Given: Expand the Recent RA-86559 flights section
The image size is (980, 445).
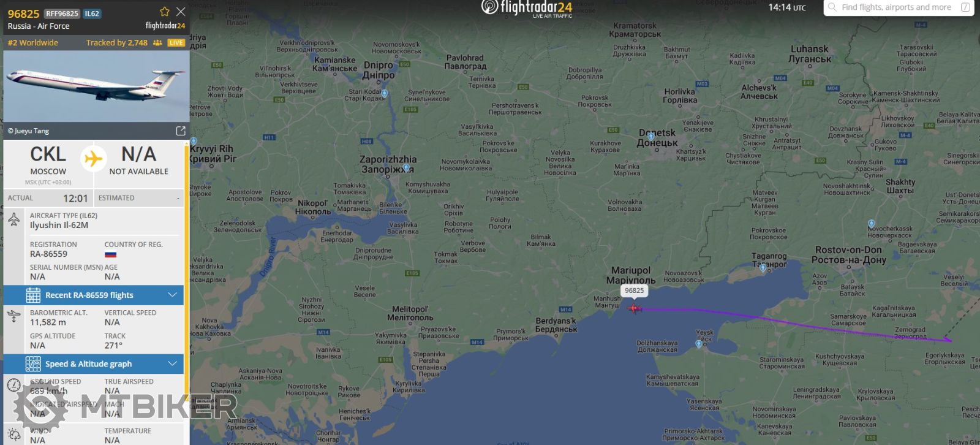Looking at the screenshot, I should 172,295.
